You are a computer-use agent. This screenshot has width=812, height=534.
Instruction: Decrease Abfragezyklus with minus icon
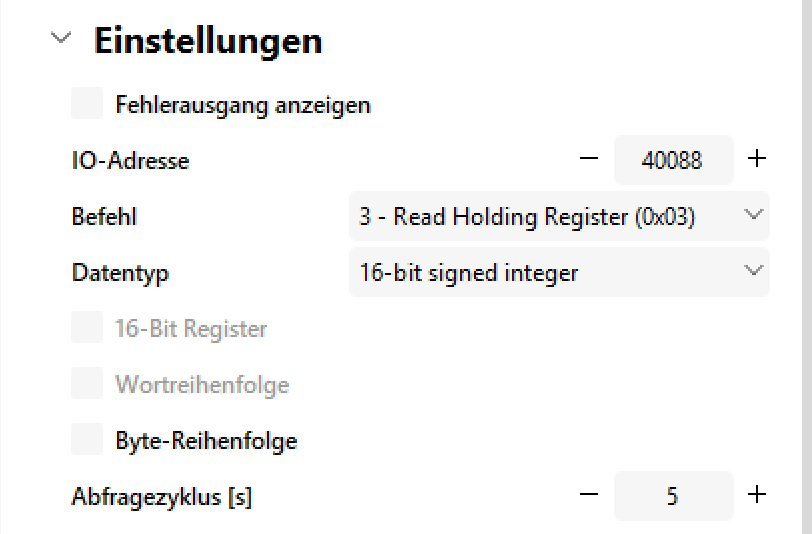pos(589,495)
